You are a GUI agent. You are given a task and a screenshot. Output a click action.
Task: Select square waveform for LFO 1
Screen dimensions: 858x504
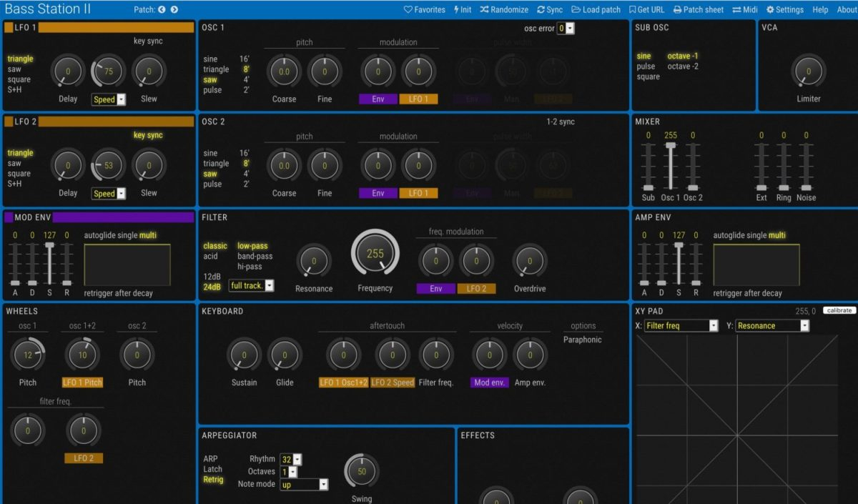[19, 79]
